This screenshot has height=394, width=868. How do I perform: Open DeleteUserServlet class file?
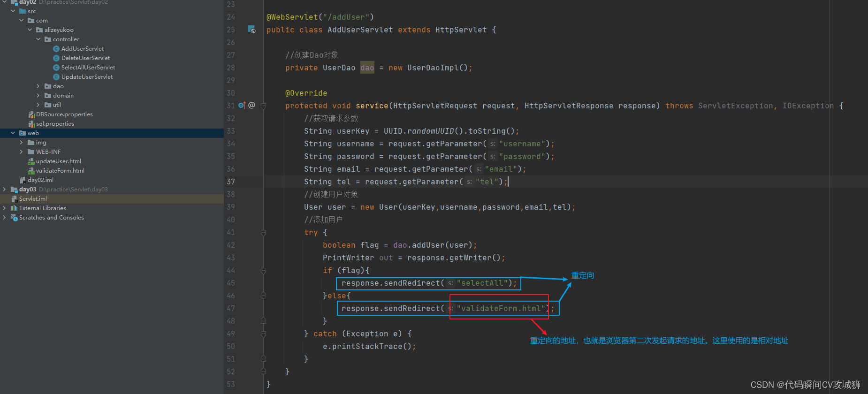85,58
